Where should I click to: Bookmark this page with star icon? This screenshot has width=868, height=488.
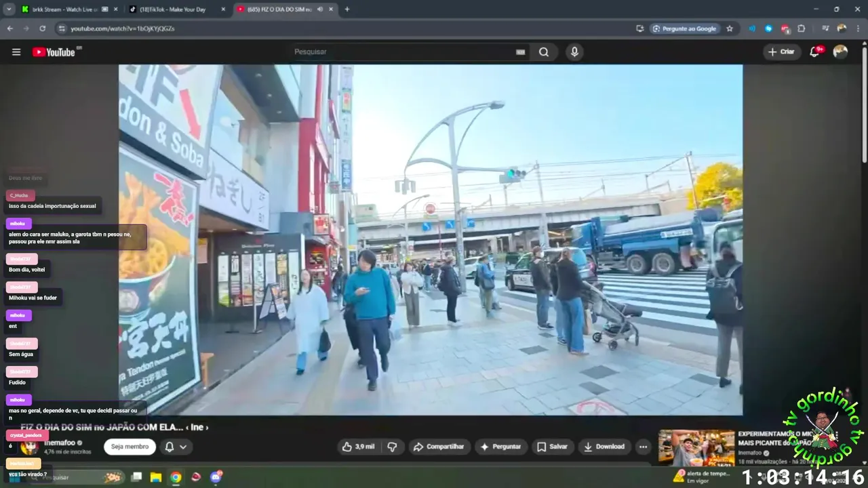pos(730,28)
